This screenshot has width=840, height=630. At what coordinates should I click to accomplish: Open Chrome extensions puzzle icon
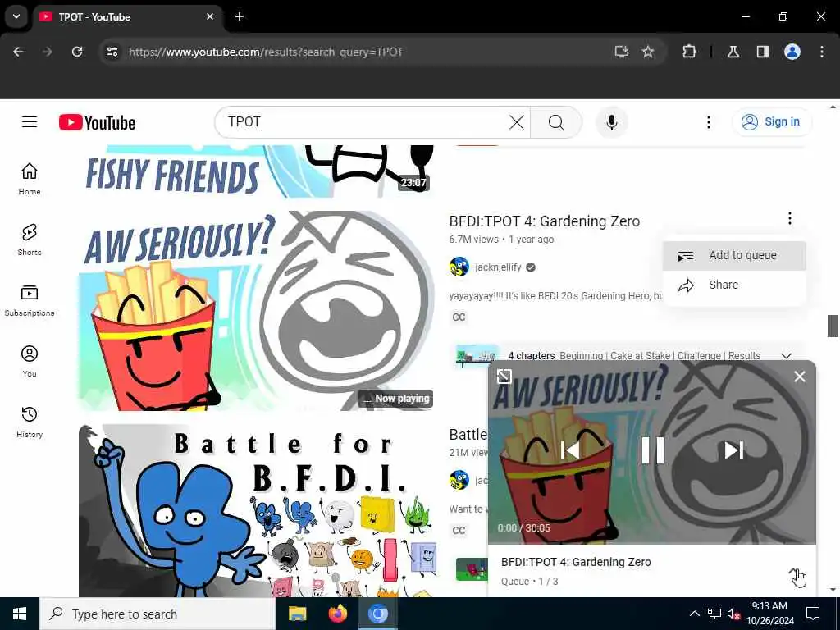click(689, 52)
